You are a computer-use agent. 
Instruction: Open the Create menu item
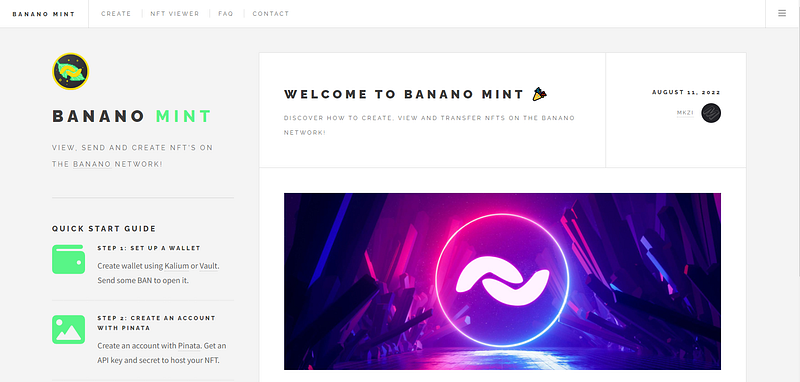click(x=116, y=14)
